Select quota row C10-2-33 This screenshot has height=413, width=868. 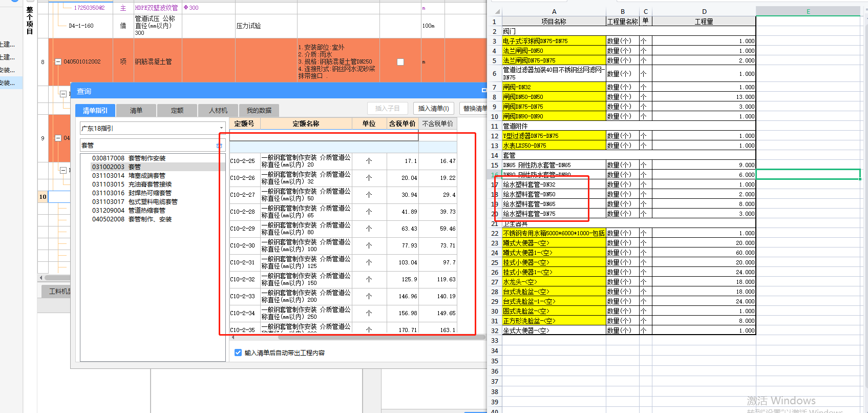tap(343, 296)
